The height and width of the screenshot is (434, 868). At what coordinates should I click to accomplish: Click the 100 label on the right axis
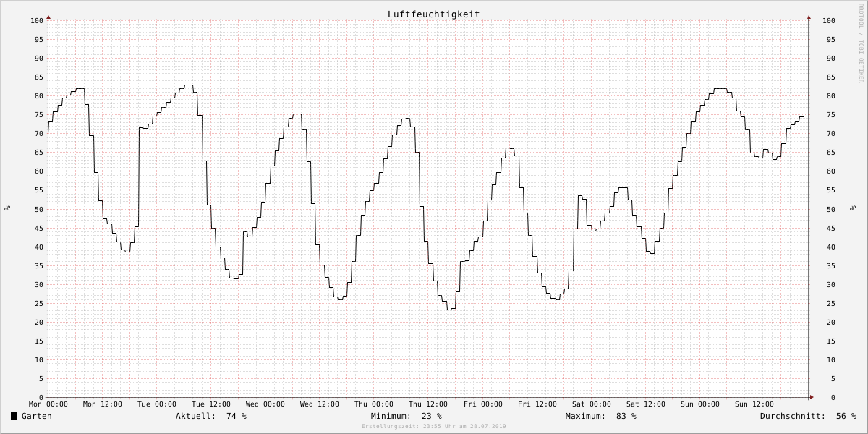pos(829,20)
